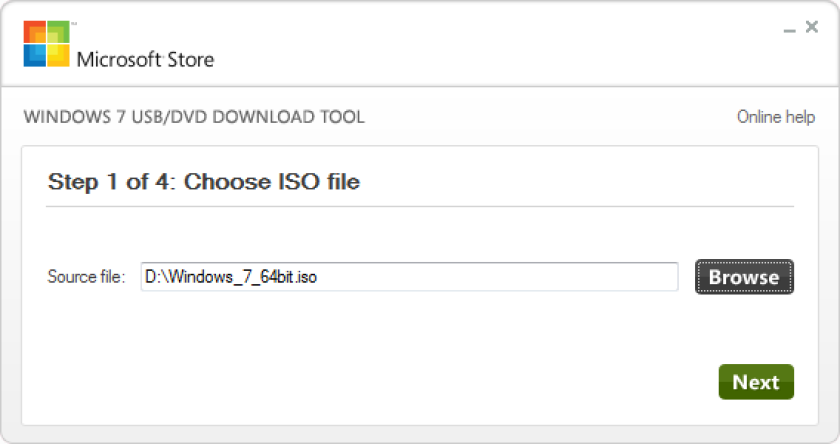
Task: Browse for an ISO source file
Action: pyautogui.click(x=744, y=277)
